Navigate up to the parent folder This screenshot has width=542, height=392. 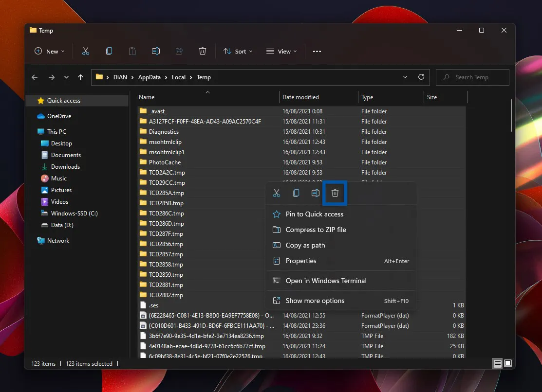(x=81, y=77)
